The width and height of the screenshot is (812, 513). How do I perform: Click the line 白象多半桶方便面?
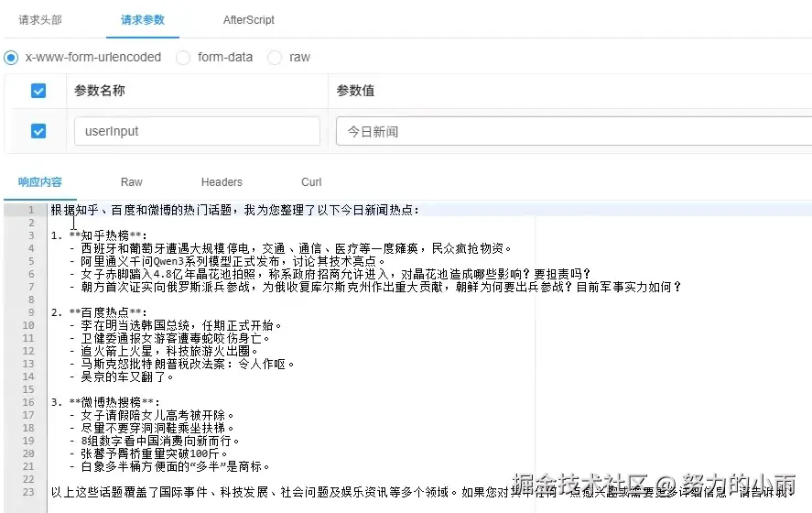pos(170,467)
